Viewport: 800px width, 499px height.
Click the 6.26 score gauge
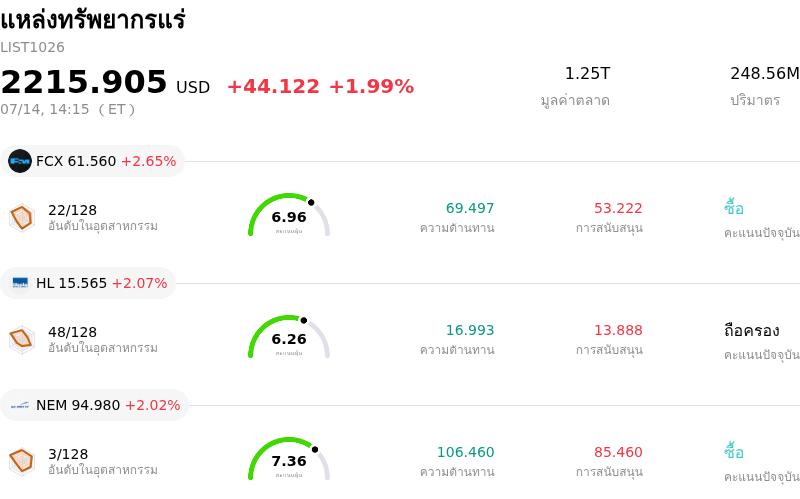pos(289,337)
